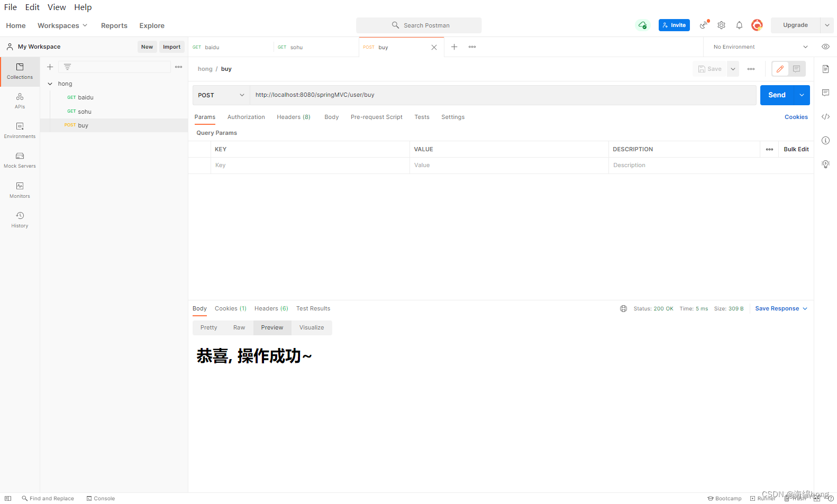Click the Import button
The width and height of the screenshot is (837, 504).
(171, 47)
